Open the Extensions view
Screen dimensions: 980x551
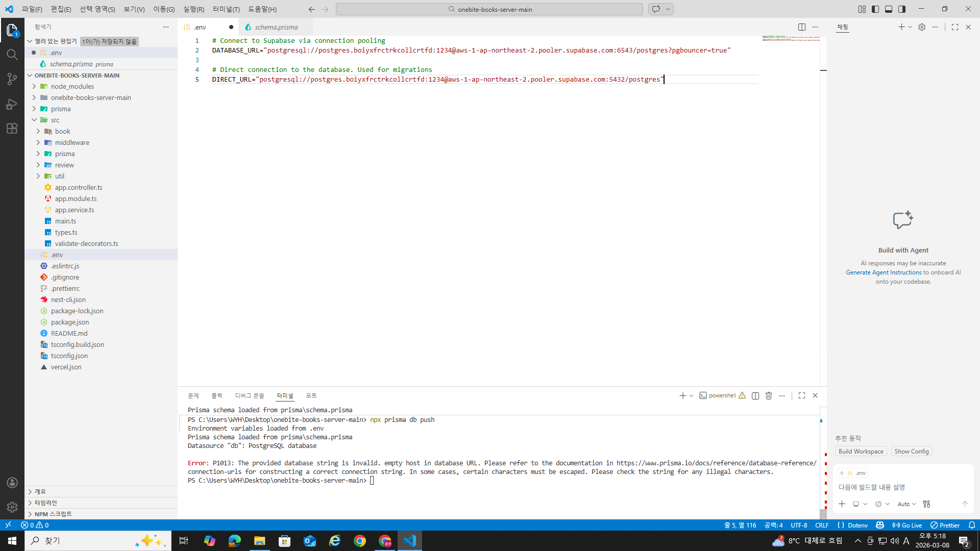click(x=12, y=129)
